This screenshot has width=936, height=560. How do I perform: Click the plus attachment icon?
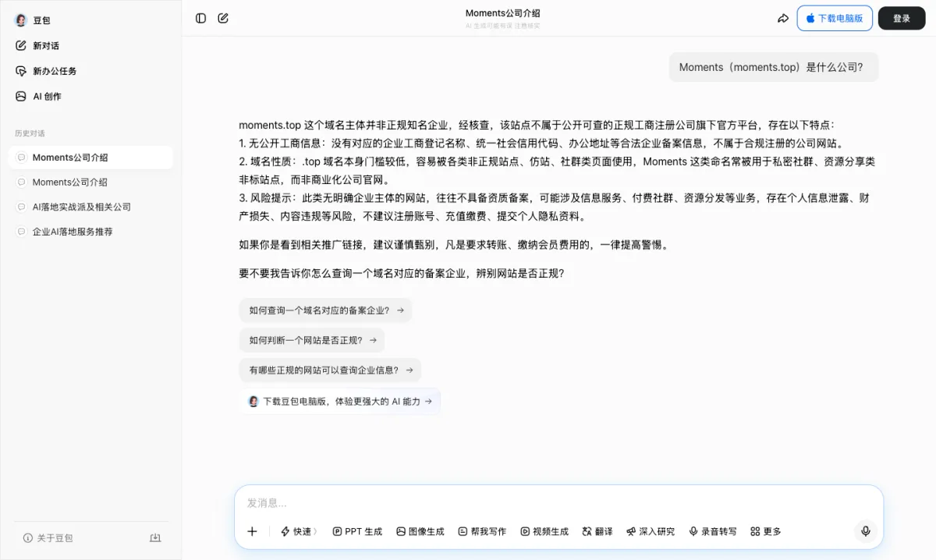[252, 531]
